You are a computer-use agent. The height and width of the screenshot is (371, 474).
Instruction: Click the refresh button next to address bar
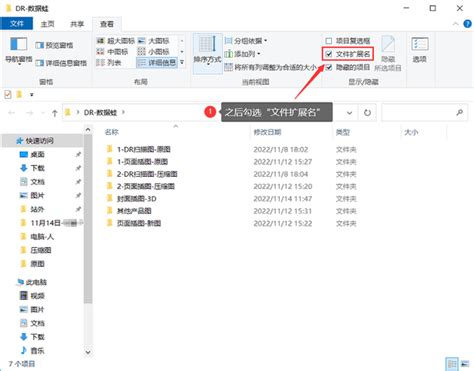[x=367, y=113]
